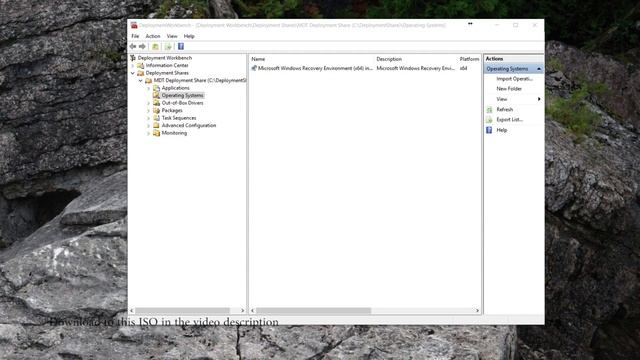Collapse the Operating Systems actions section
Image resolution: width=640 pixels, height=360 pixels.
pos(539,69)
